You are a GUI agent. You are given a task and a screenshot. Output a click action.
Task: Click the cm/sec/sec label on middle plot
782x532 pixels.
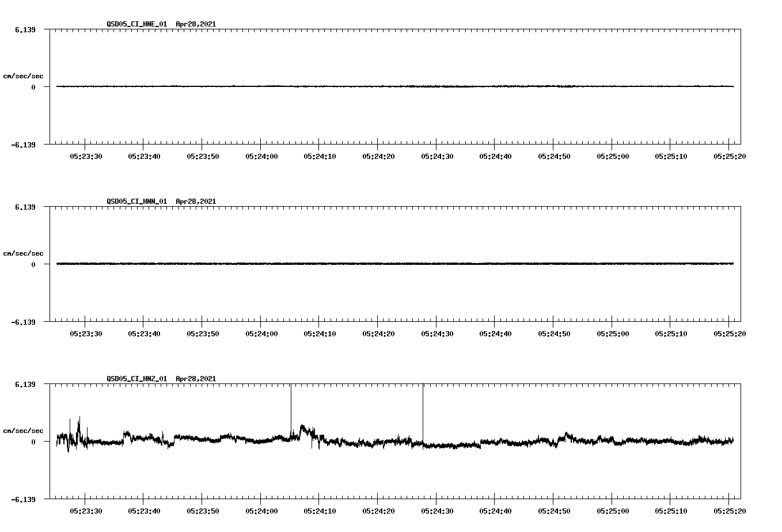(x=23, y=253)
